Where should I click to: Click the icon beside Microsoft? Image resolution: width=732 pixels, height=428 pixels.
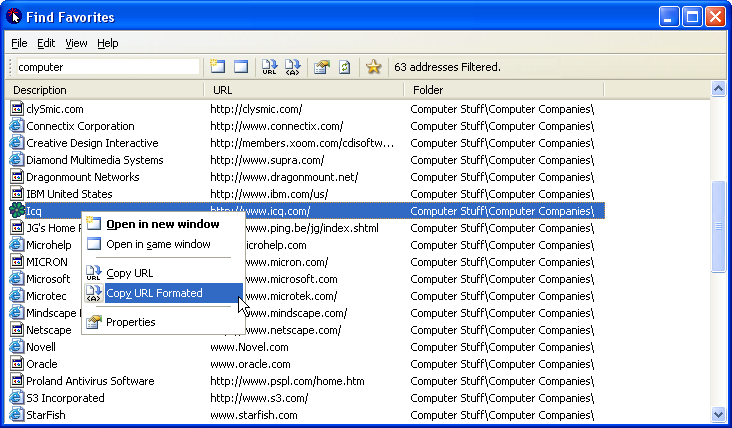point(17,279)
